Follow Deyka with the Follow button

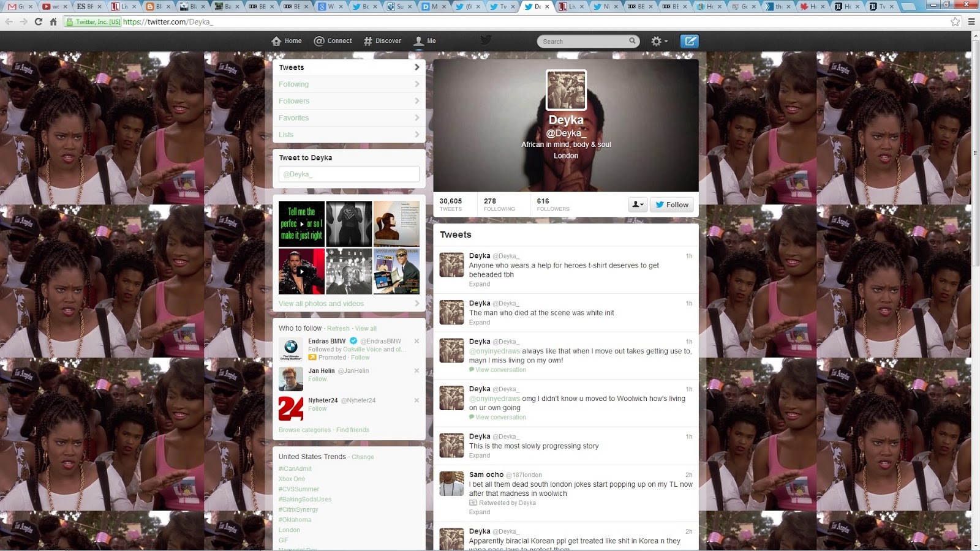pyautogui.click(x=672, y=204)
